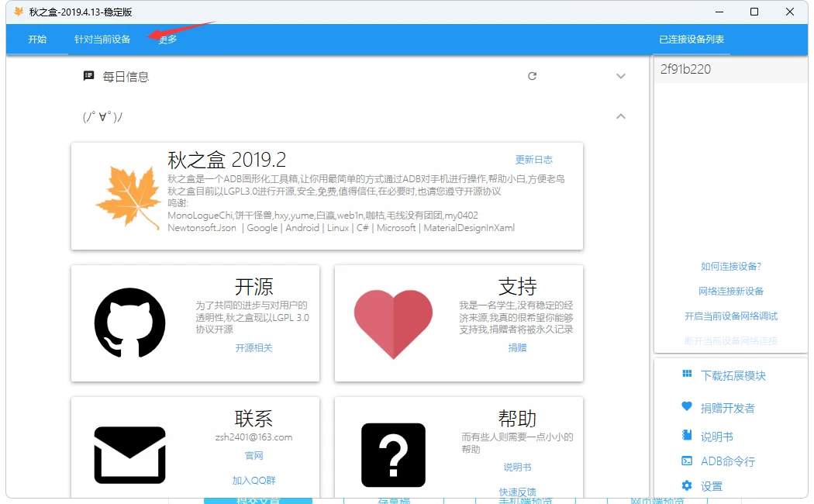Click the refresh icon beside 每日信息
814x504 pixels.
(x=532, y=76)
